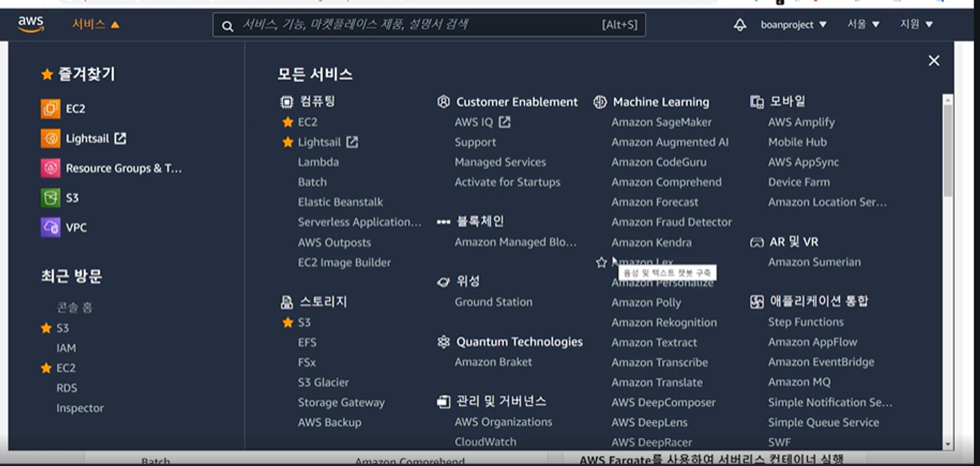Screen dimensions: 980x466
Task: Open 콘솔 홈 console home
Action: coord(74,307)
